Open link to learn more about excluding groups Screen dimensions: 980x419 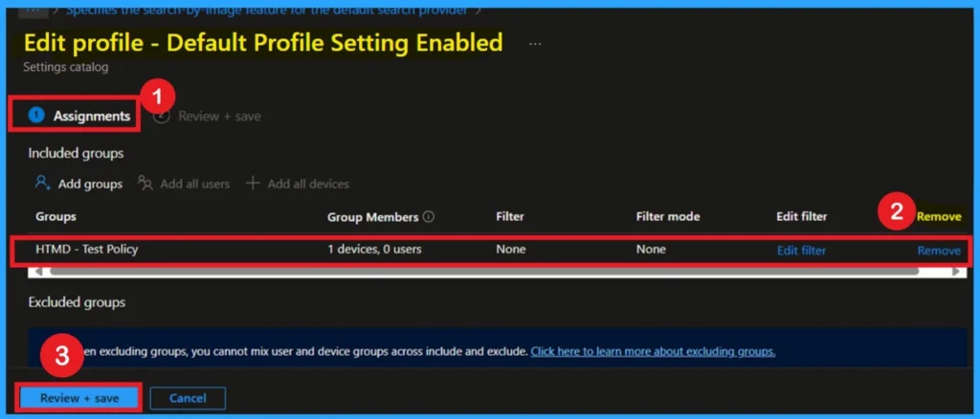[x=653, y=352]
